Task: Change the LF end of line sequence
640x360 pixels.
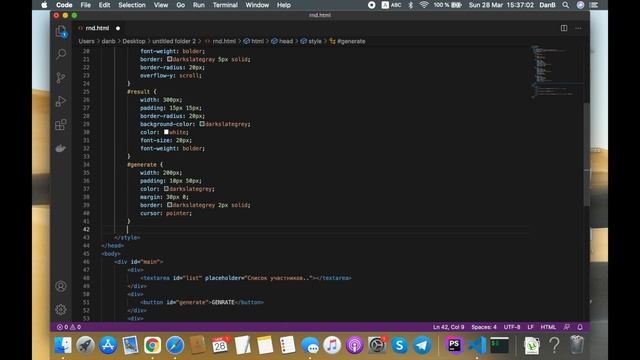Action: click(x=530, y=327)
